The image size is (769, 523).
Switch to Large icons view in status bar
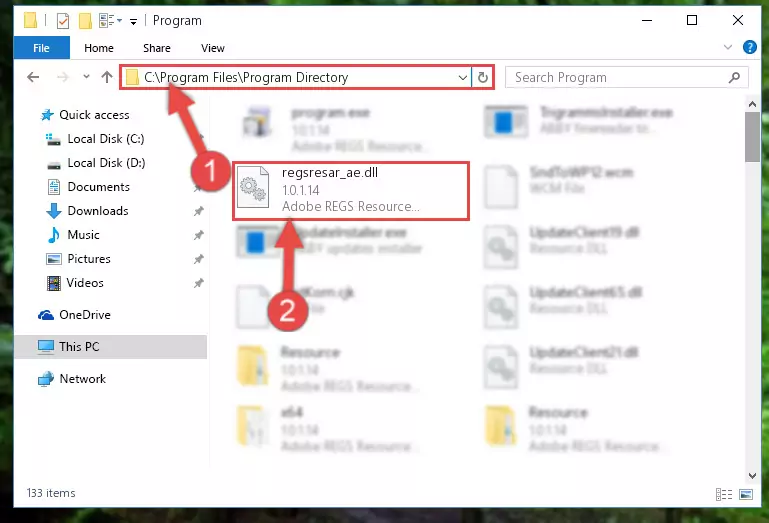pos(746,495)
